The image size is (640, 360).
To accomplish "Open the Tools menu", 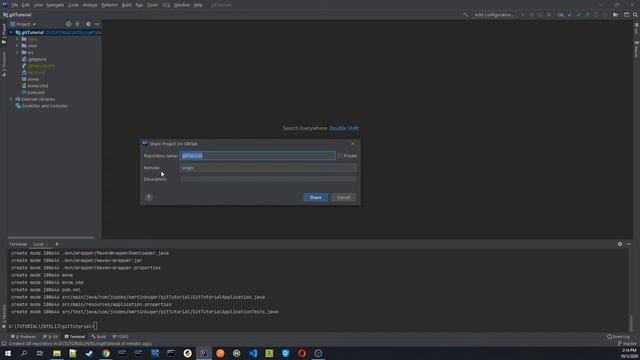I will 153,5.
